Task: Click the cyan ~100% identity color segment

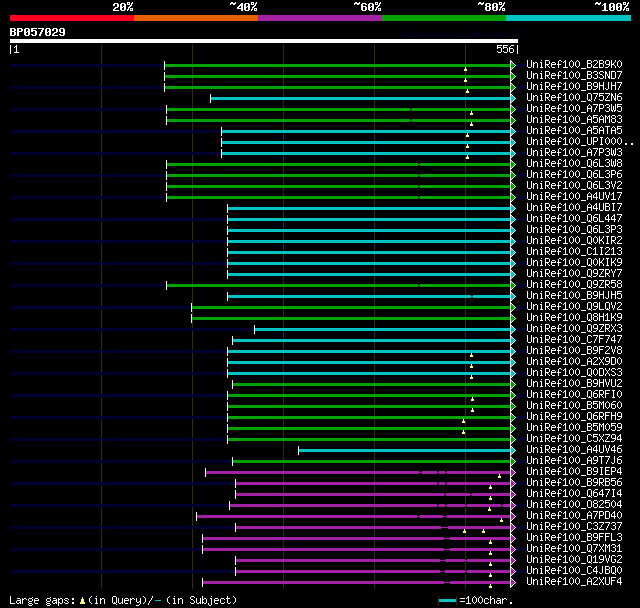Action: point(569,18)
